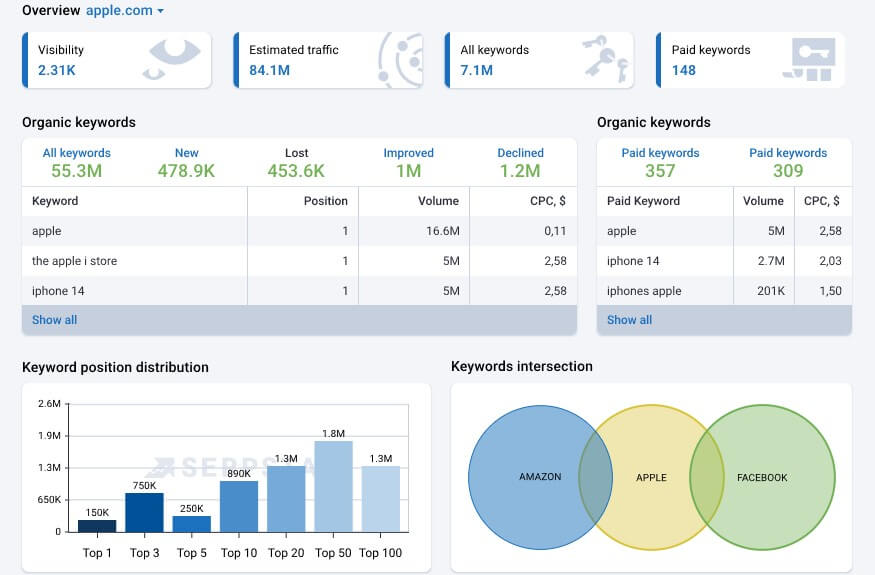The image size is (875, 575).
Task: Click the 16.6M volume value
Action: [443, 231]
